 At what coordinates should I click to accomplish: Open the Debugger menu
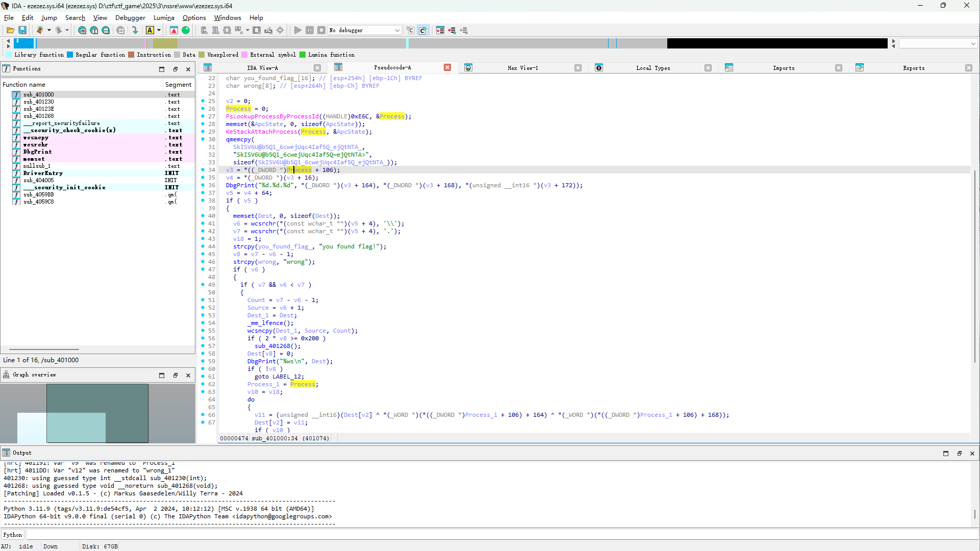130,18
